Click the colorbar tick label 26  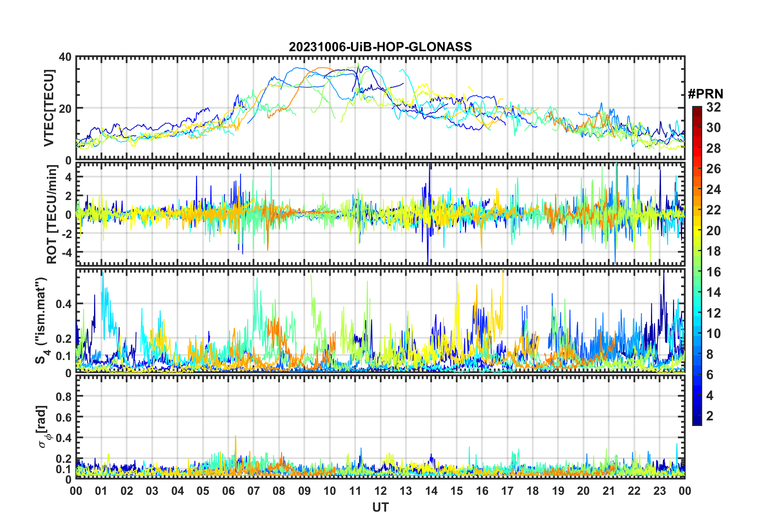click(713, 169)
